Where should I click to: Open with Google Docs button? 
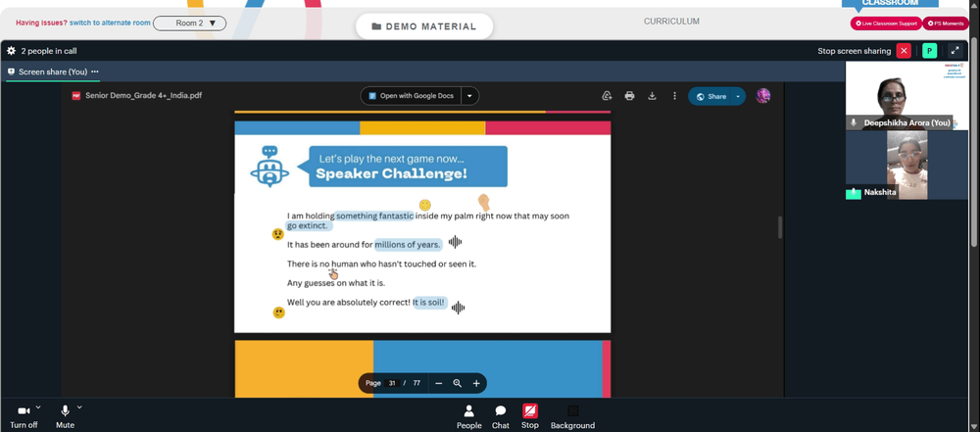pos(411,96)
